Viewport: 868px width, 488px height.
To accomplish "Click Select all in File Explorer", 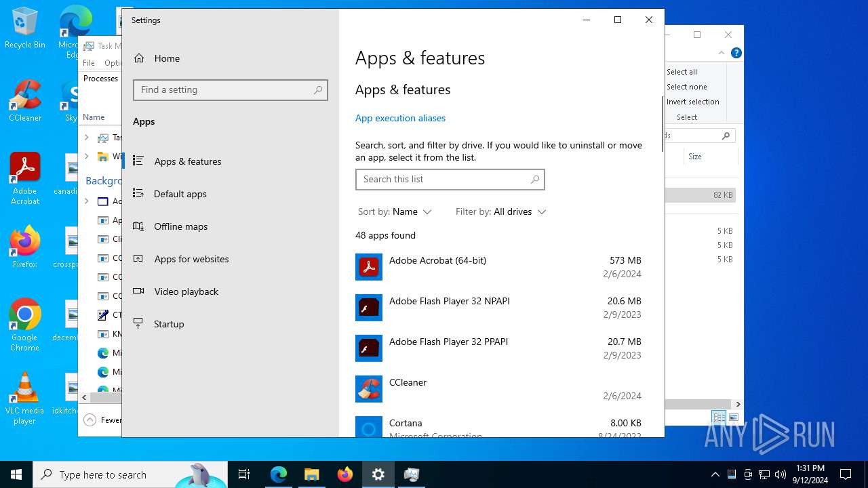I will click(682, 72).
